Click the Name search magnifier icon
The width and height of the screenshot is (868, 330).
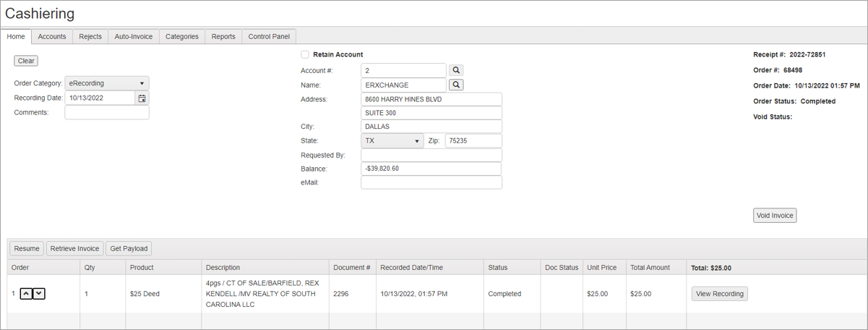point(456,85)
